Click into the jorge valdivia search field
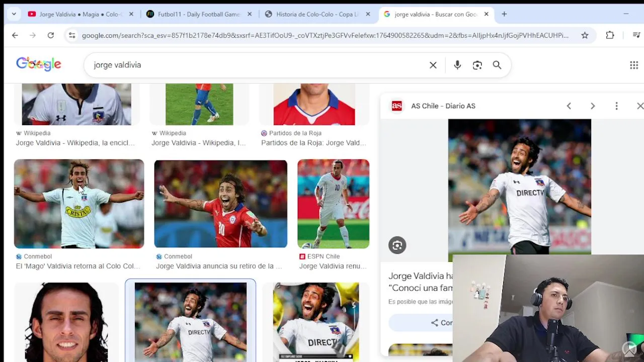Image resolution: width=644 pixels, height=362 pixels. tap(257, 65)
